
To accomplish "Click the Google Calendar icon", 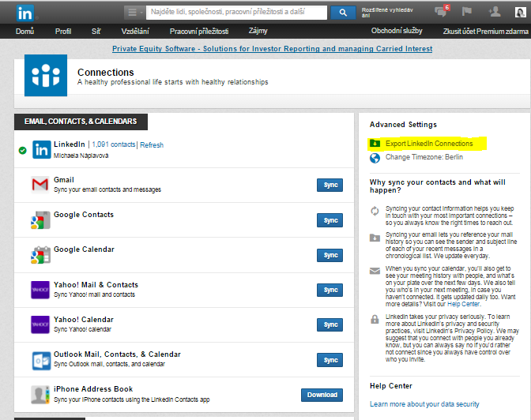I will click(x=40, y=255).
